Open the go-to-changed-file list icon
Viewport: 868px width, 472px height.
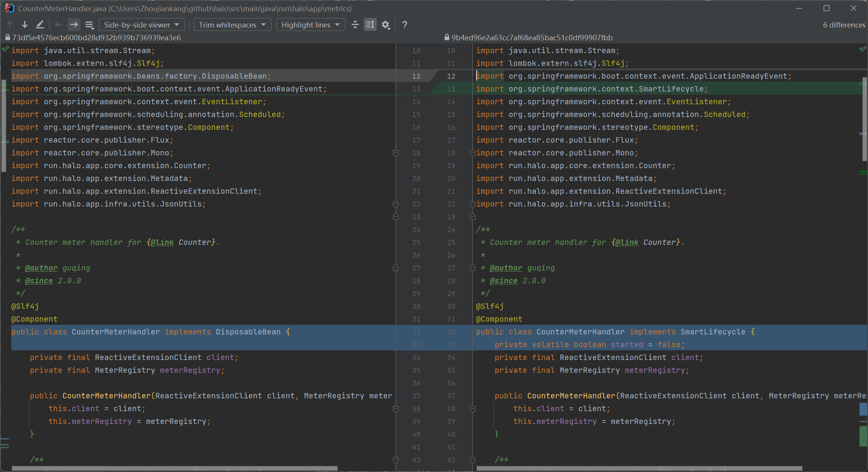tap(89, 25)
